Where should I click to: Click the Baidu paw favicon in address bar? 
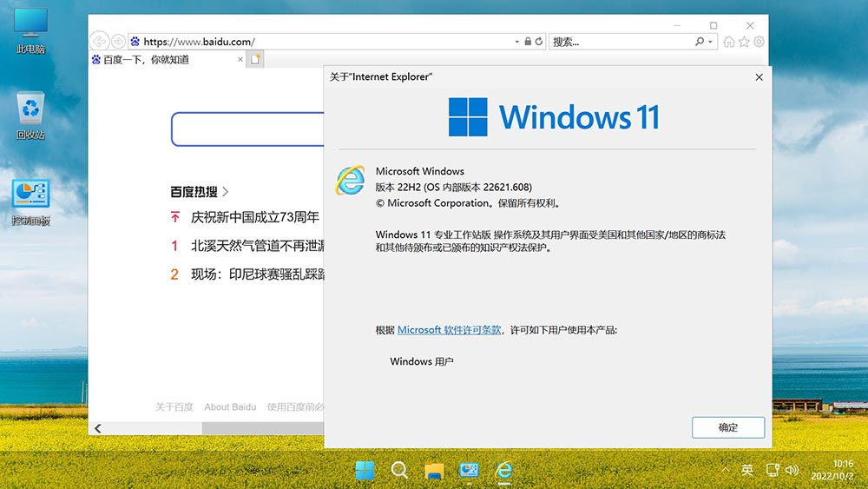pyautogui.click(x=135, y=42)
